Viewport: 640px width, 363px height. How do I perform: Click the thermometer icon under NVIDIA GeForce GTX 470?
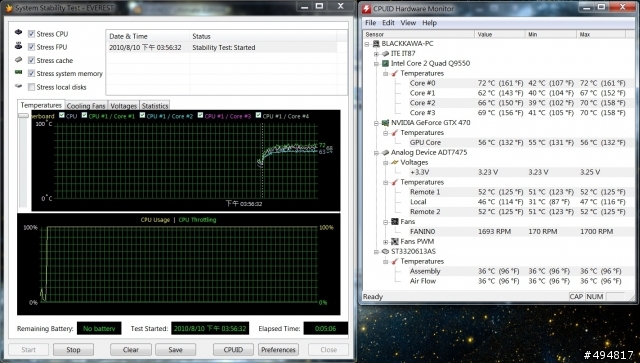point(395,133)
